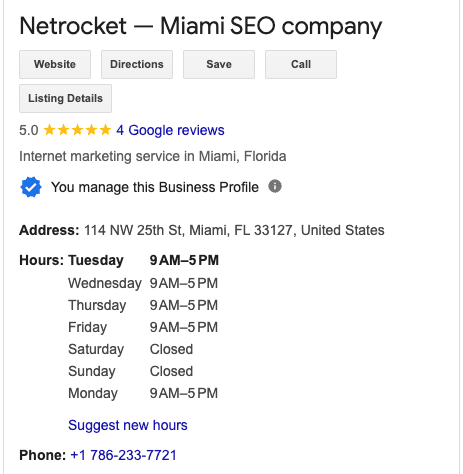Save this business listing
Viewport: 463px width, 474px height.
219,64
